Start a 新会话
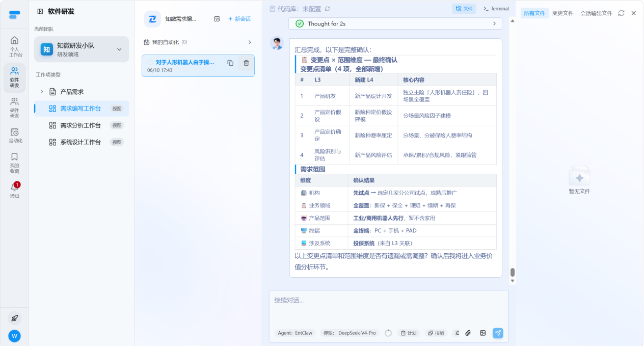This screenshot has height=346, width=644. pos(239,19)
